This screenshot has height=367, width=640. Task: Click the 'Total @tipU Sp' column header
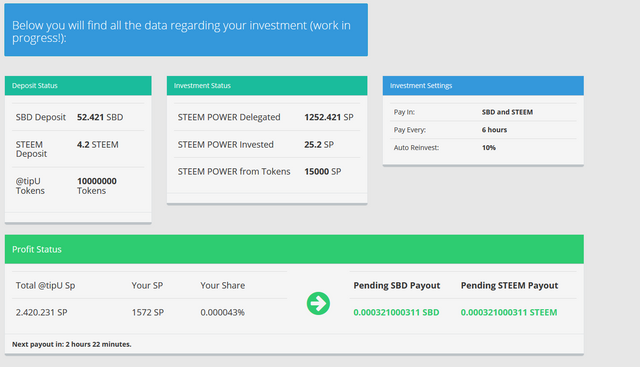(x=45, y=285)
